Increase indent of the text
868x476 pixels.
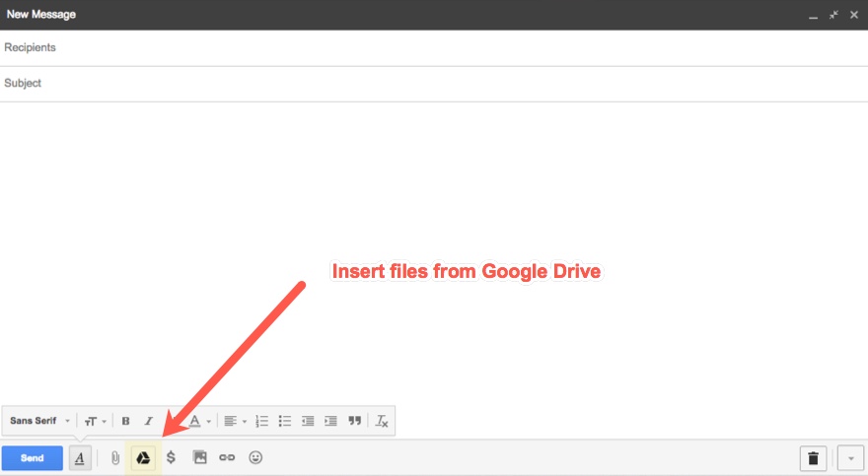click(330, 421)
